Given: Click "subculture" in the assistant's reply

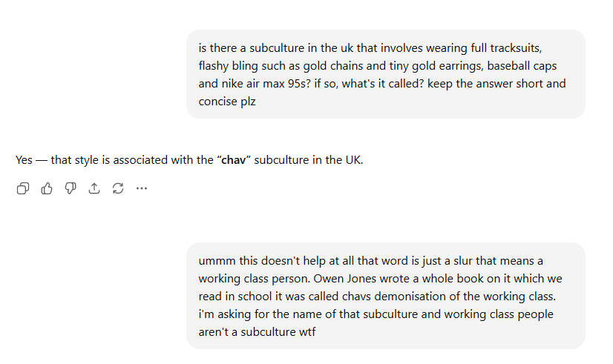Looking at the screenshot, I should click(281, 160).
